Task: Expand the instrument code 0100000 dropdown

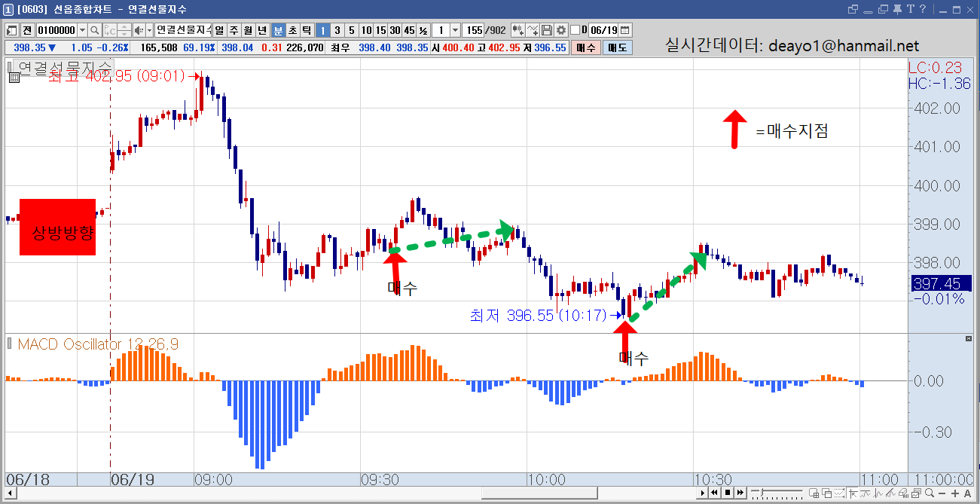Action: point(81,30)
